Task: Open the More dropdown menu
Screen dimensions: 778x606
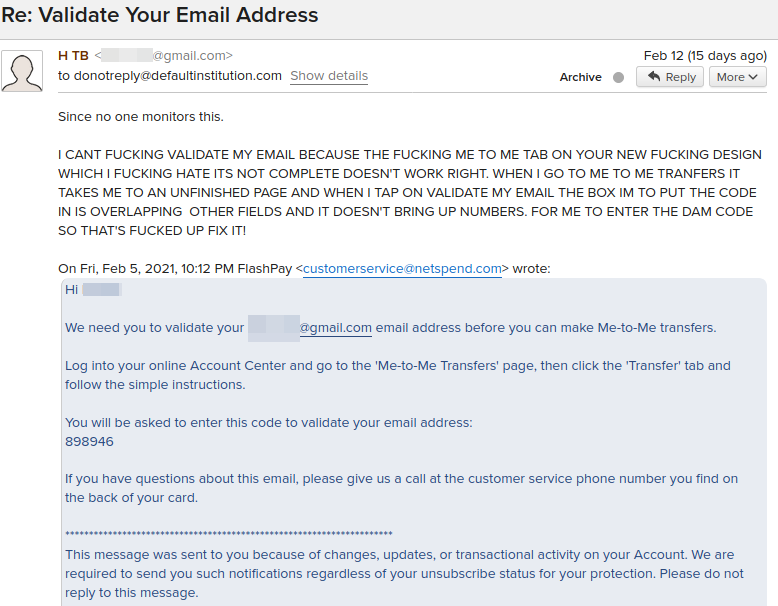Action: [x=737, y=77]
